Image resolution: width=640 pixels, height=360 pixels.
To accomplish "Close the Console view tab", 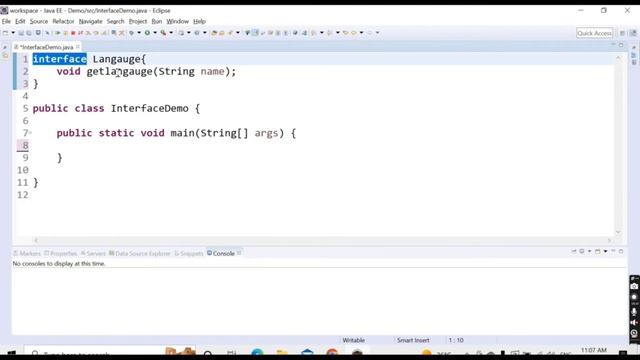I will [239, 253].
